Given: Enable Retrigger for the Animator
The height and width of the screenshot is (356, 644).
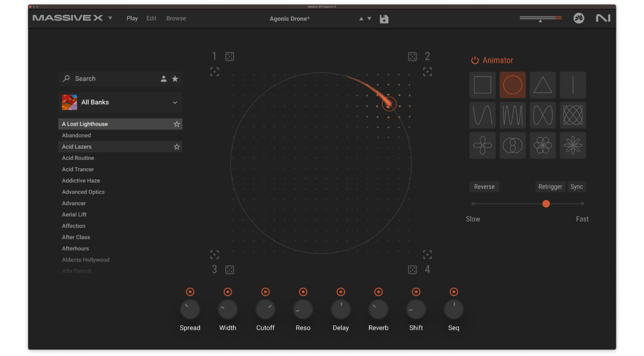Looking at the screenshot, I should [550, 187].
